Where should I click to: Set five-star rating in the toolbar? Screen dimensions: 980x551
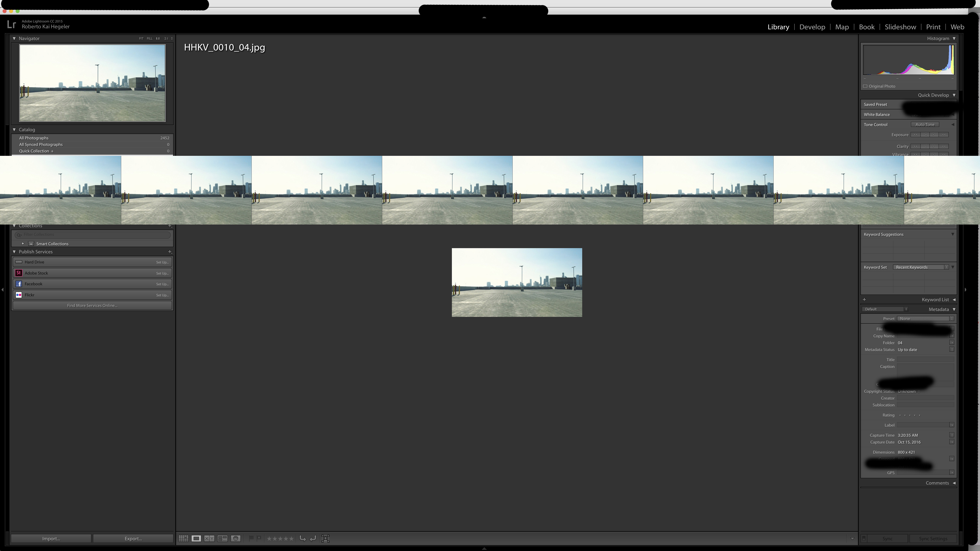(291, 538)
